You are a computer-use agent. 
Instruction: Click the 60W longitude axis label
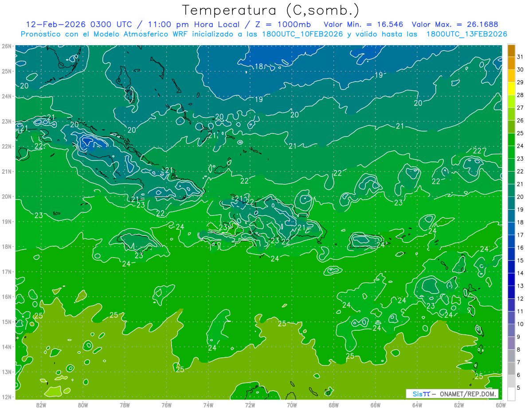pos(501,405)
